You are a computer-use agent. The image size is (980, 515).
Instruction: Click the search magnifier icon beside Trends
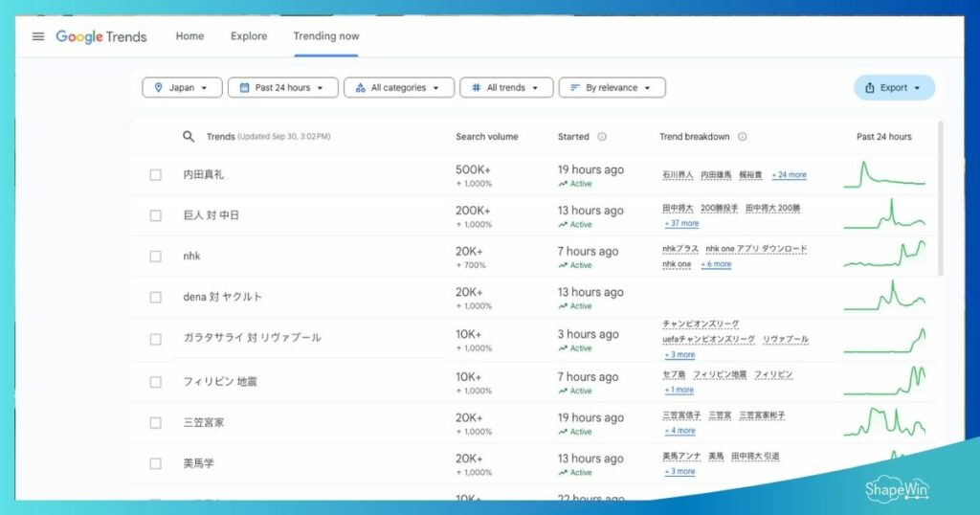pos(189,137)
